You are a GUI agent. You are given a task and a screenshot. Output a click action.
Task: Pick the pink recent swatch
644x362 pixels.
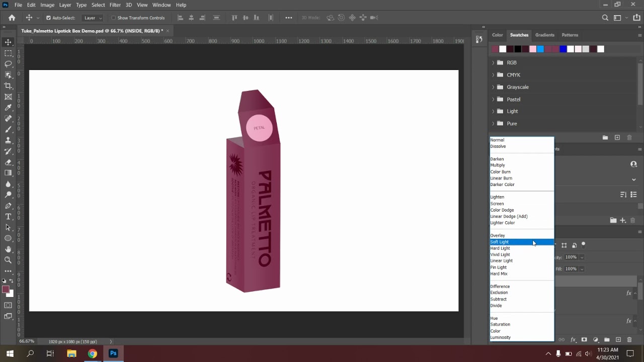point(533,49)
